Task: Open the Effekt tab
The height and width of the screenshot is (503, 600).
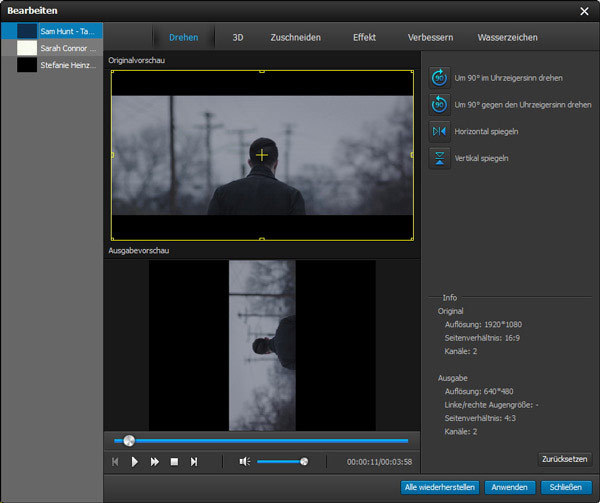Action: 364,37
